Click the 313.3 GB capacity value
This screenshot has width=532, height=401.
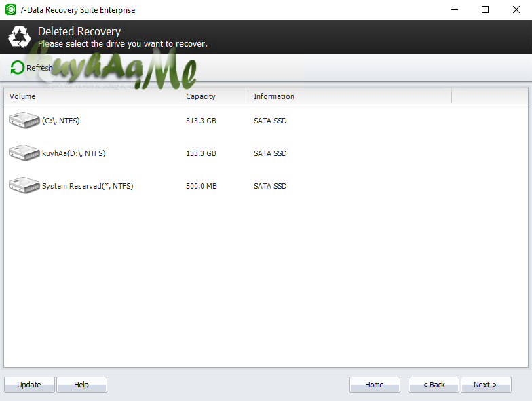(201, 121)
